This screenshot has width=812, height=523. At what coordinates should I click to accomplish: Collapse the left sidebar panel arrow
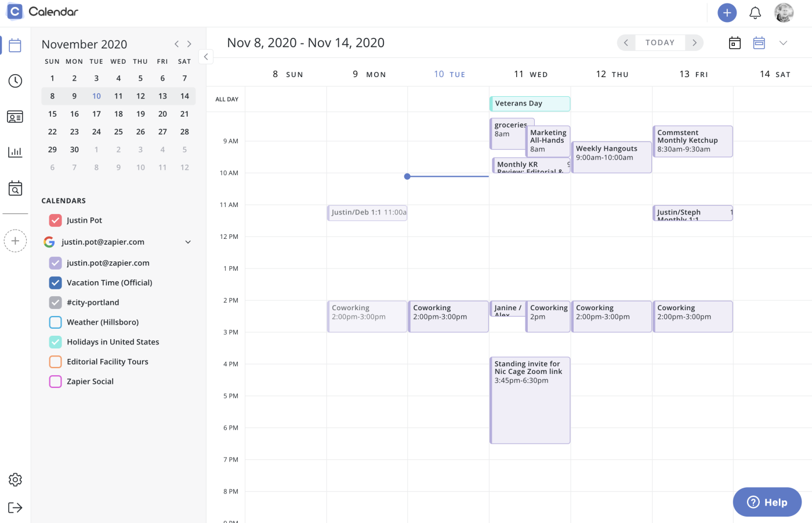206,57
